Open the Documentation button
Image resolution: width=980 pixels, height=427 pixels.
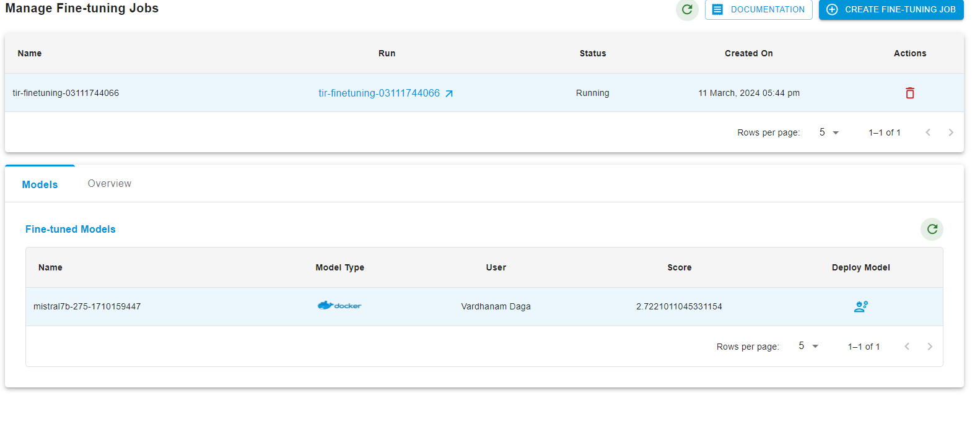pos(758,9)
